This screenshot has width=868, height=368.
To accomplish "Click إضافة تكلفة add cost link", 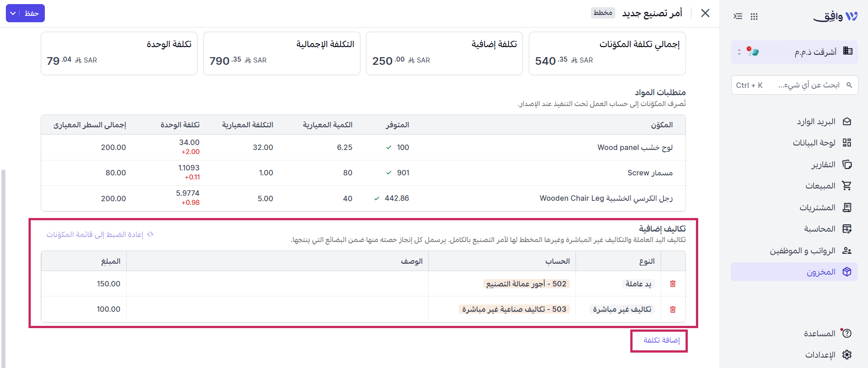I will point(662,340).
